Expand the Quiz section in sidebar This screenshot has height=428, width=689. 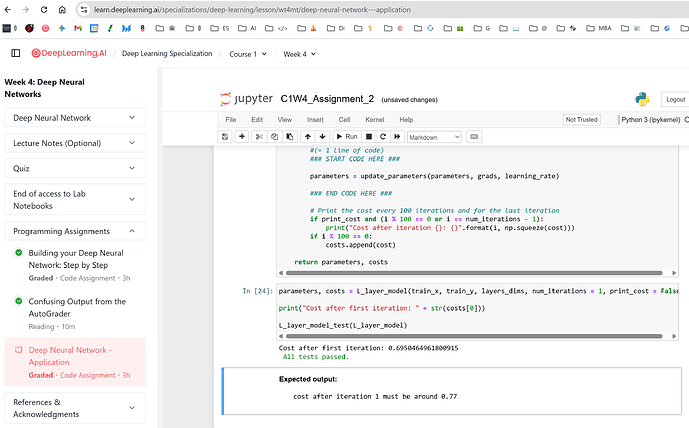click(x=75, y=168)
